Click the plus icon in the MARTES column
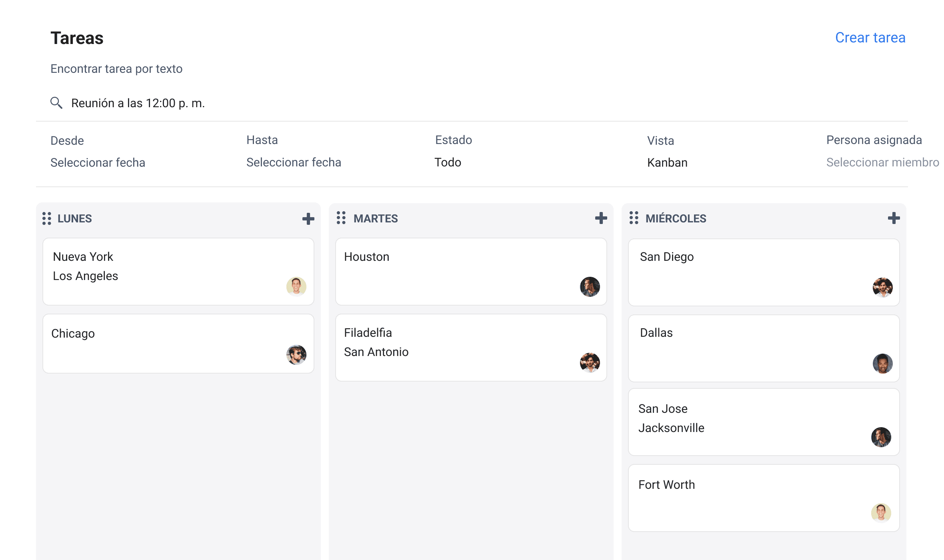The width and height of the screenshot is (944, 560). (x=600, y=219)
